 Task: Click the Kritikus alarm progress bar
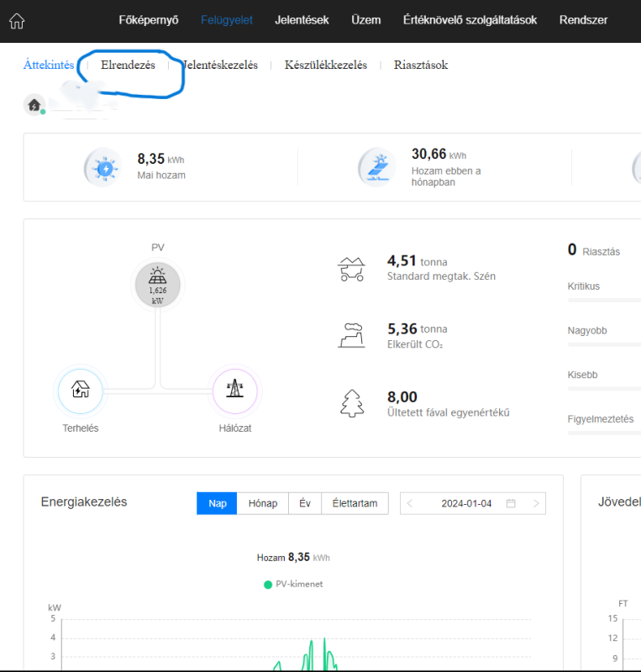click(x=604, y=300)
